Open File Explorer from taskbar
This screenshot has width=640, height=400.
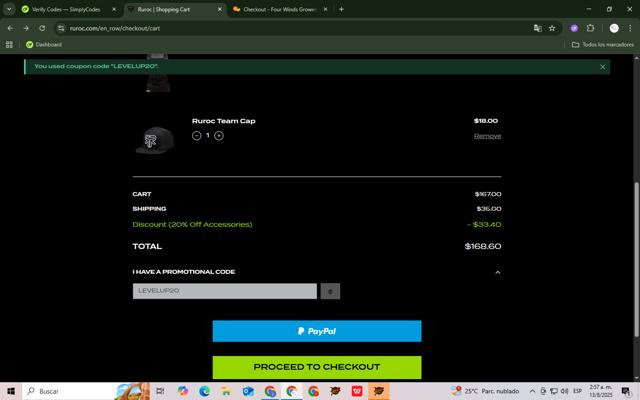(x=226, y=391)
